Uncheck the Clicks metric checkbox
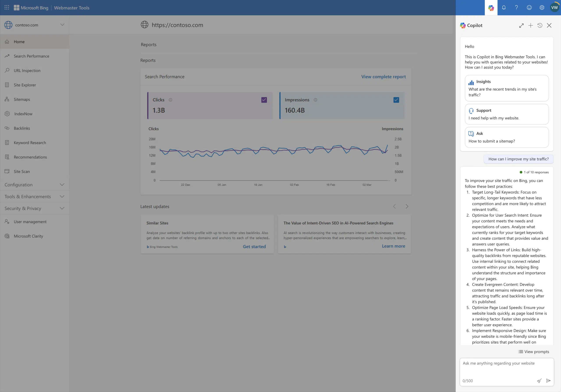This screenshot has height=392, width=561. [264, 100]
